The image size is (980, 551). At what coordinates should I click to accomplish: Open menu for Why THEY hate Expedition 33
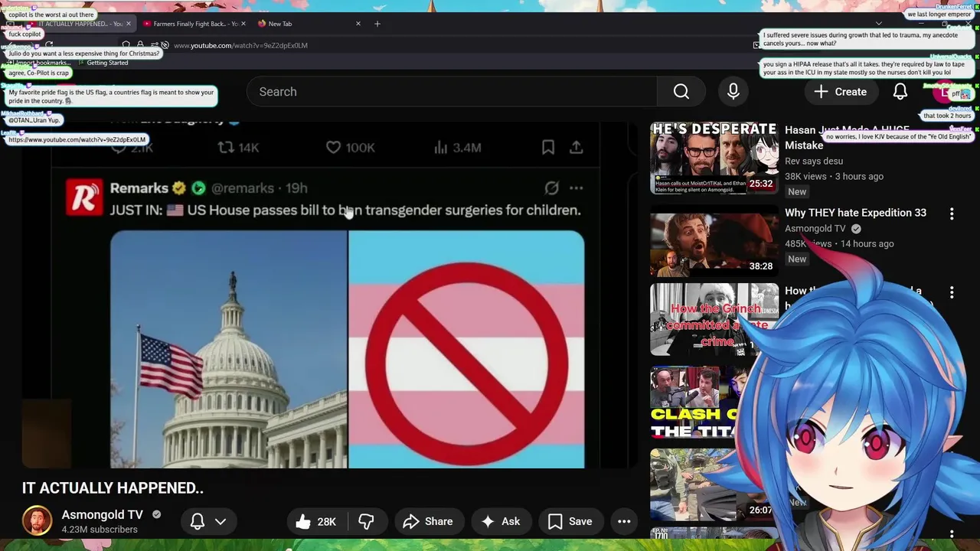coord(952,214)
